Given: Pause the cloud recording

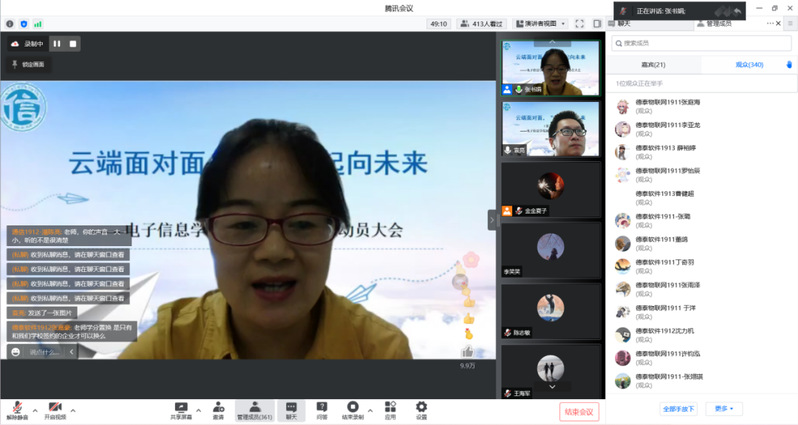Looking at the screenshot, I should [x=57, y=43].
